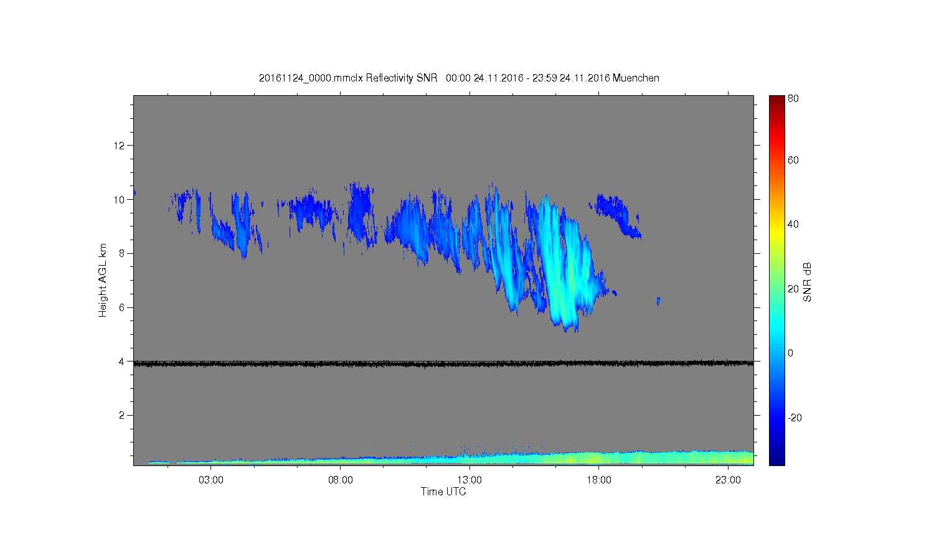Click the height axis label 12

click(120, 146)
